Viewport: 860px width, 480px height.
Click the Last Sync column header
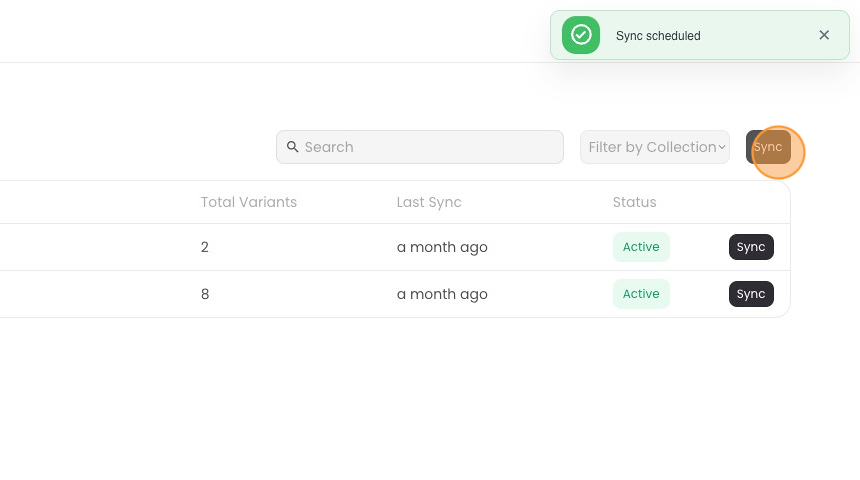[x=429, y=202]
